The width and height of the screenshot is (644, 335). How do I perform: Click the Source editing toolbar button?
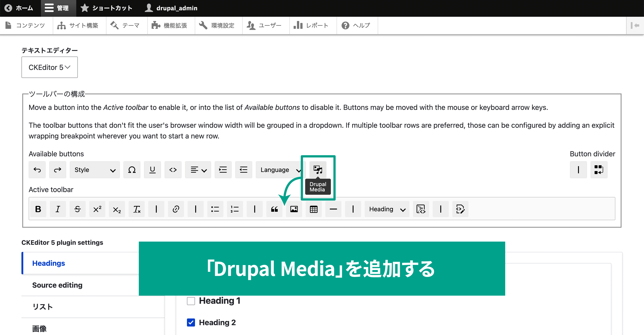click(x=460, y=209)
